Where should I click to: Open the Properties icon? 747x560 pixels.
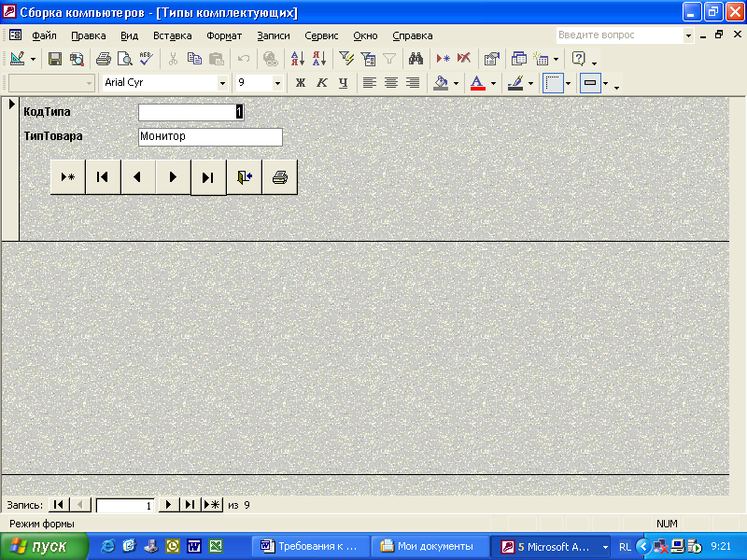tap(491, 59)
